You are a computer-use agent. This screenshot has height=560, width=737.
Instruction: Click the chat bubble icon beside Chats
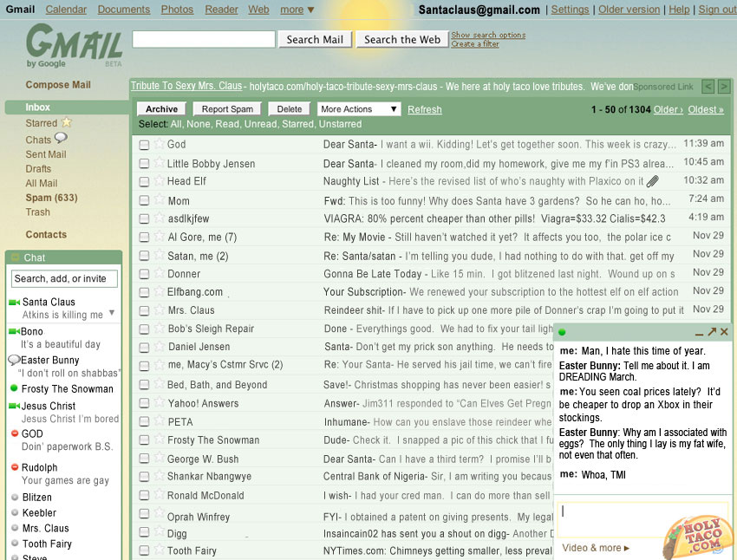point(61,138)
